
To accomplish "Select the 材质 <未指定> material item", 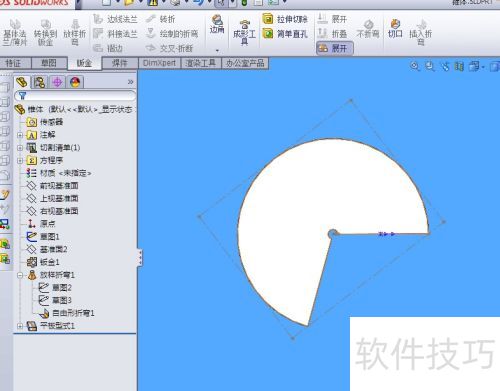I will 59,173.
